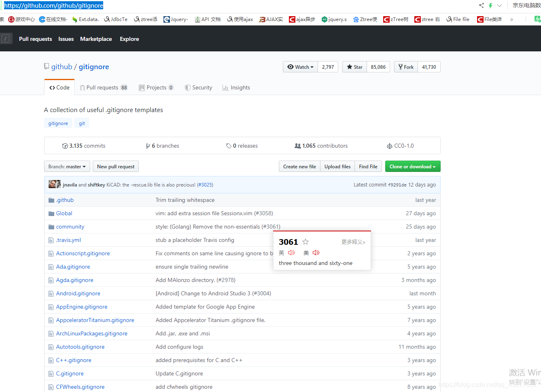Open the Jquery- bookmark
Viewport: 541px width, 392px height.
pyautogui.click(x=176, y=19)
